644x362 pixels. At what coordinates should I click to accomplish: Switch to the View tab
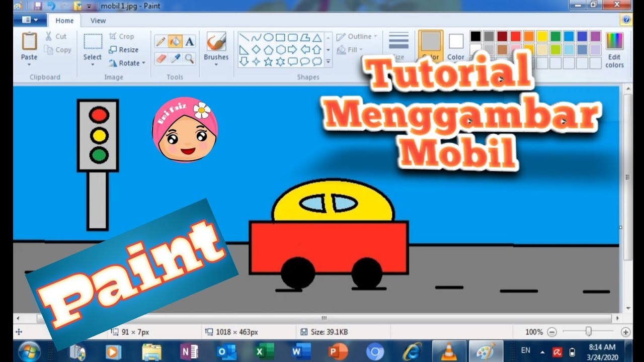[x=98, y=21]
